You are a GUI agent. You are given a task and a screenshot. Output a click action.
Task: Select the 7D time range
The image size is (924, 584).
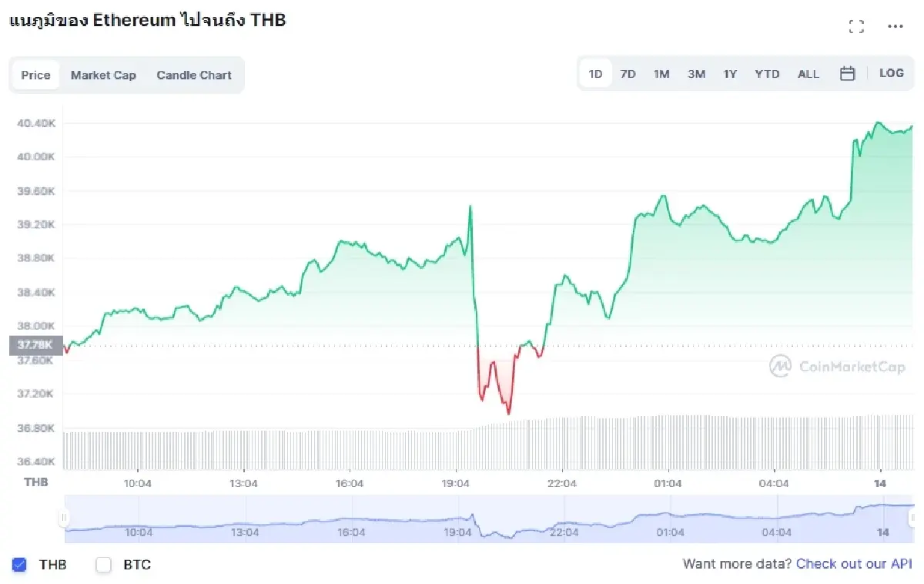(628, 72)
